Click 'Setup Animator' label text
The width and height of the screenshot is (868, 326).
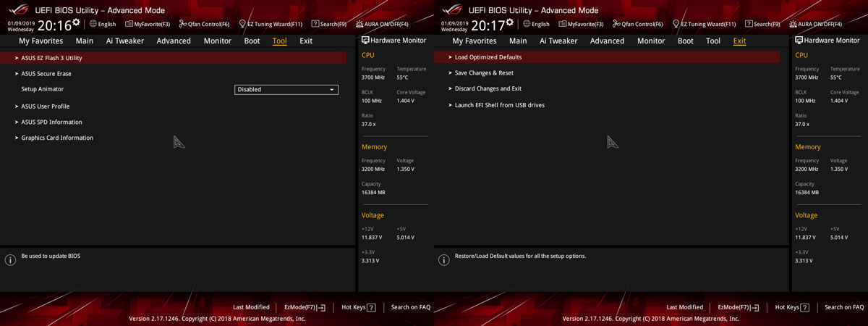[x=43, y=89]
